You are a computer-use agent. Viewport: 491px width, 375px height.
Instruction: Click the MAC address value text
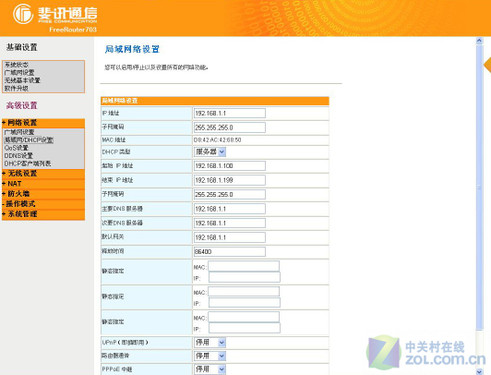coord(217,140)
